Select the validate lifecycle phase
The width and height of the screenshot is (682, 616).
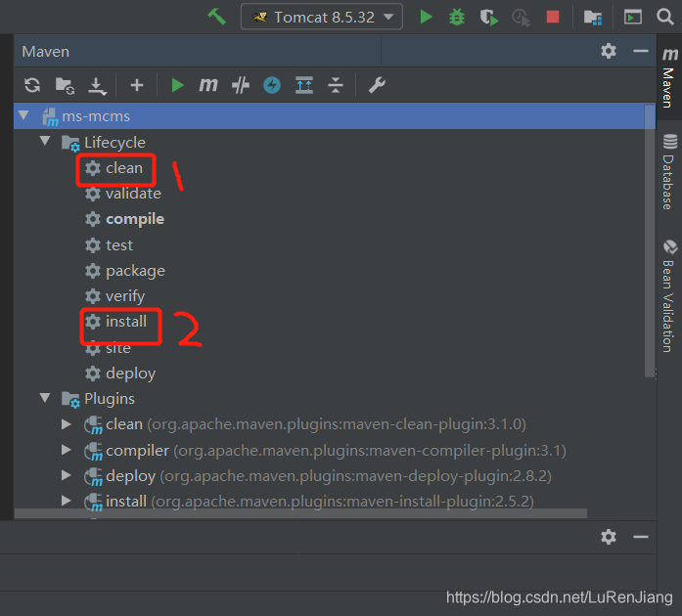pyautogui.click(x=122, y=194)
